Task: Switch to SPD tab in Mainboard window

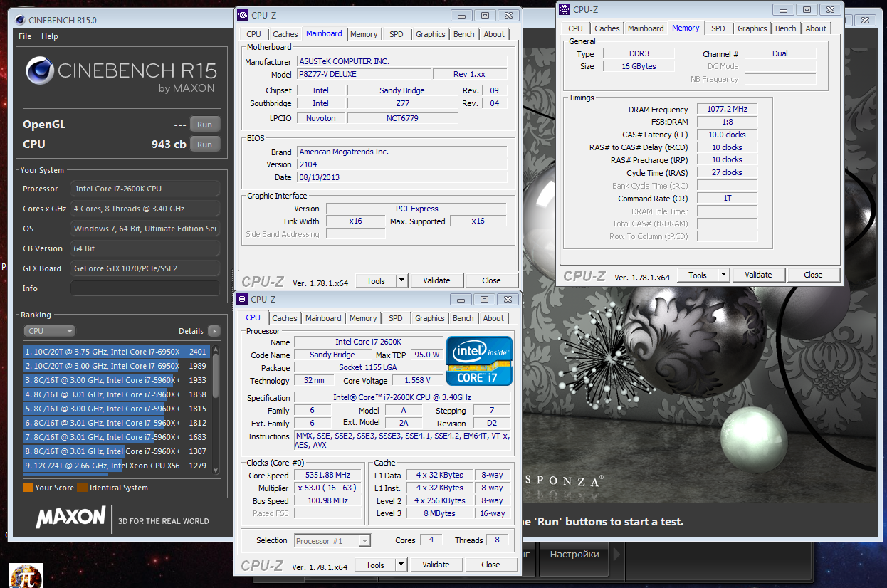Action: (397, 34)
